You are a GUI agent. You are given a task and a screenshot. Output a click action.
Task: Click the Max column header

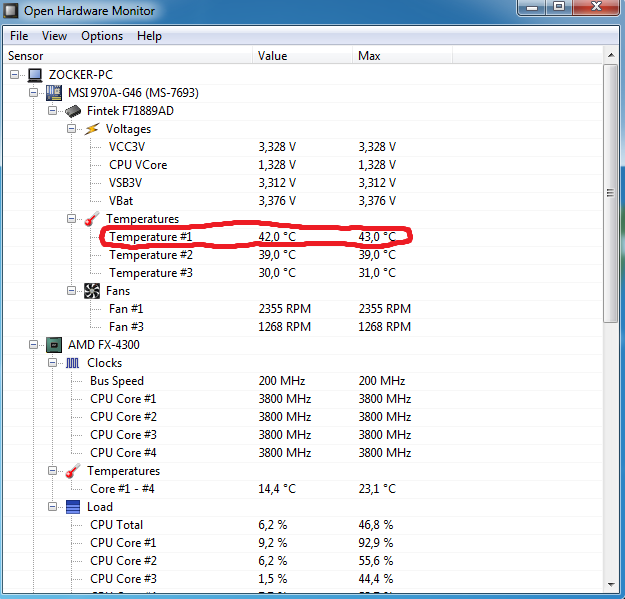(403, 56)
